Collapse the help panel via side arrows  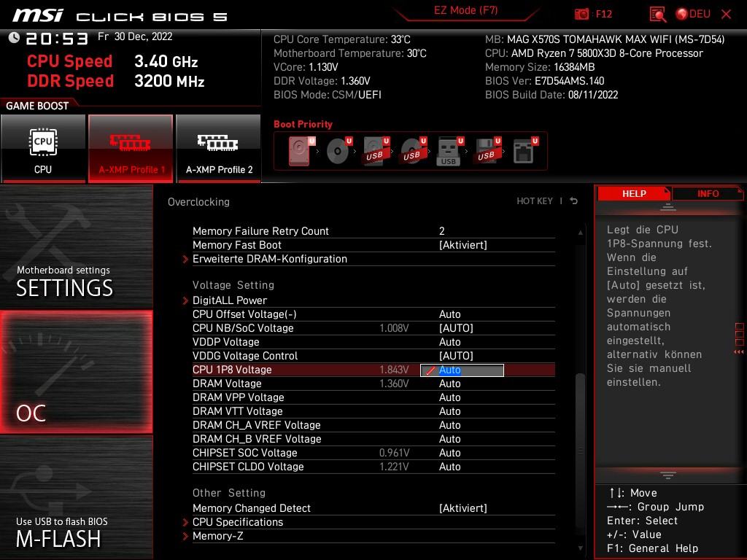pos(739,352)
